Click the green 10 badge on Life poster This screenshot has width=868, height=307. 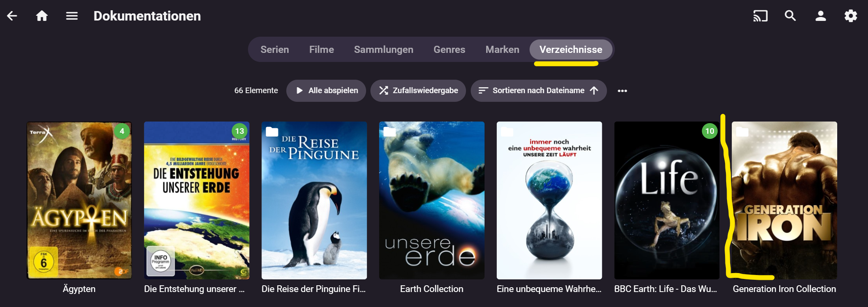(710, 131)
